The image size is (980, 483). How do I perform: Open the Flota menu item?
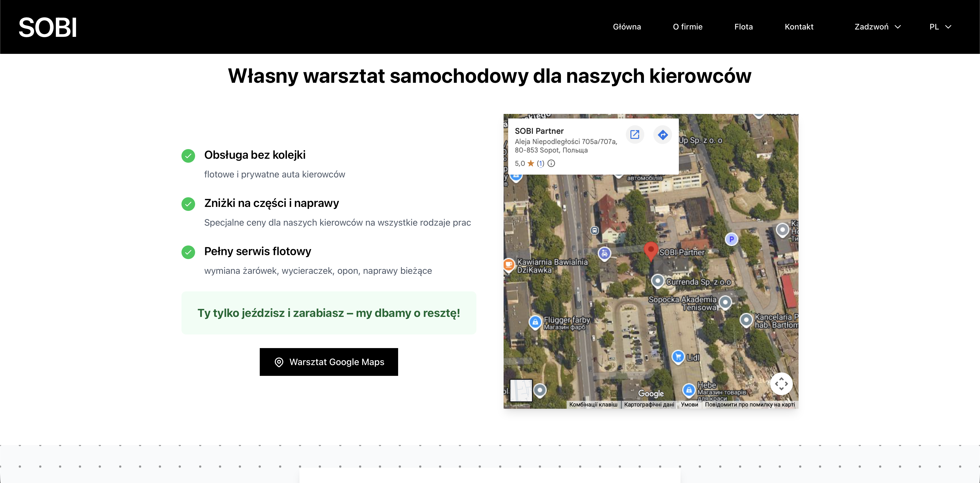744,27
